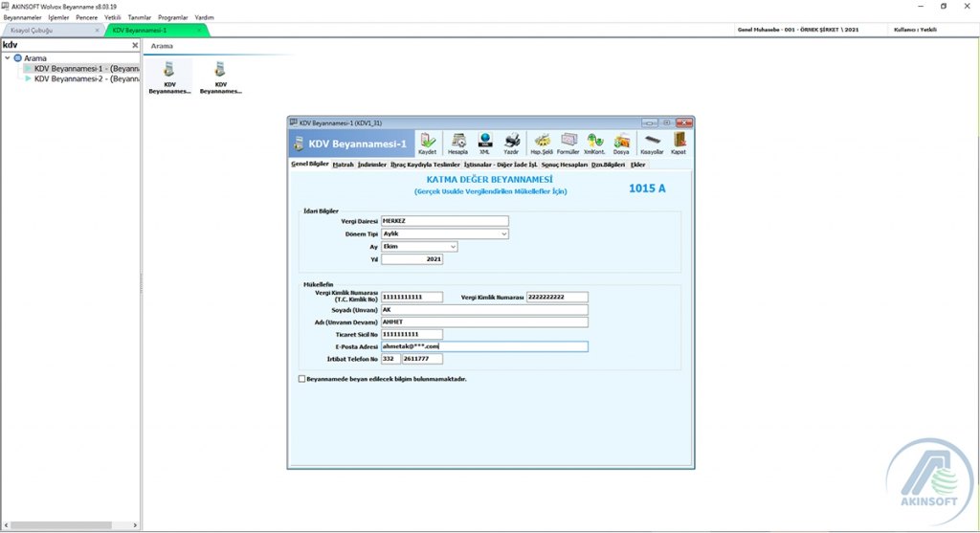The height and width of the screenshot is (533, 980).
Task: Click the Kapat door icon
Action: click(679, 144)
